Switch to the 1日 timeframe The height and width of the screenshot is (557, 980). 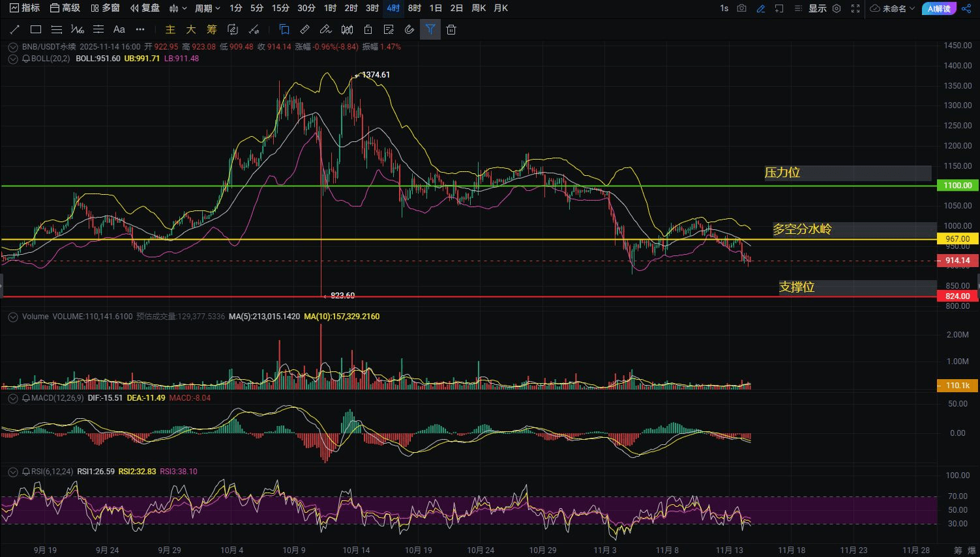436,8
